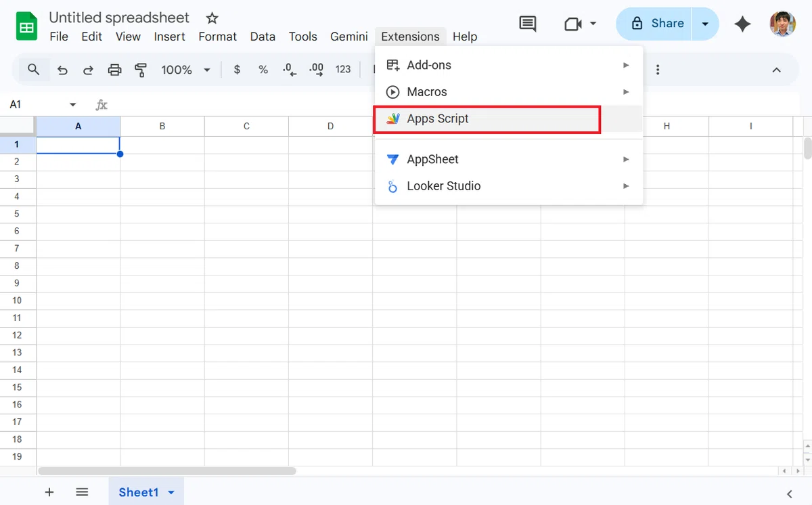The width and height of the screenshot is (812, 505).
Task: Click the horizontal scrollbar
Action: pyautogui.click(x=167, y=470)
